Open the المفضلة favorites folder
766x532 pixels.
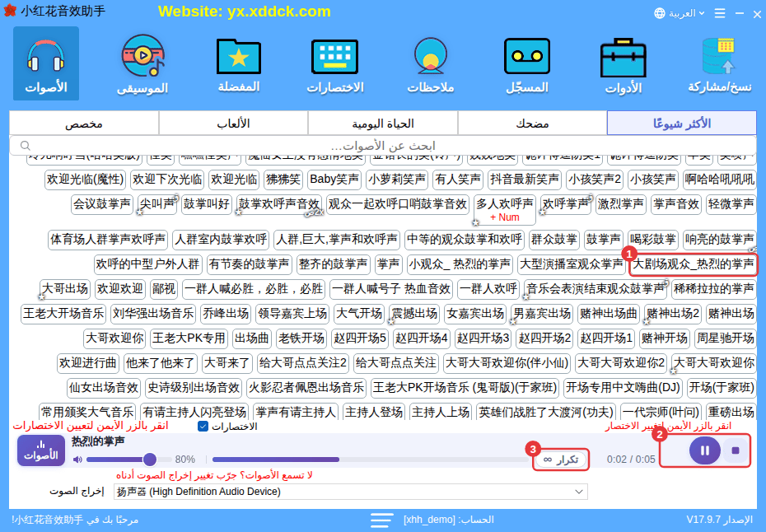[238, 63]
